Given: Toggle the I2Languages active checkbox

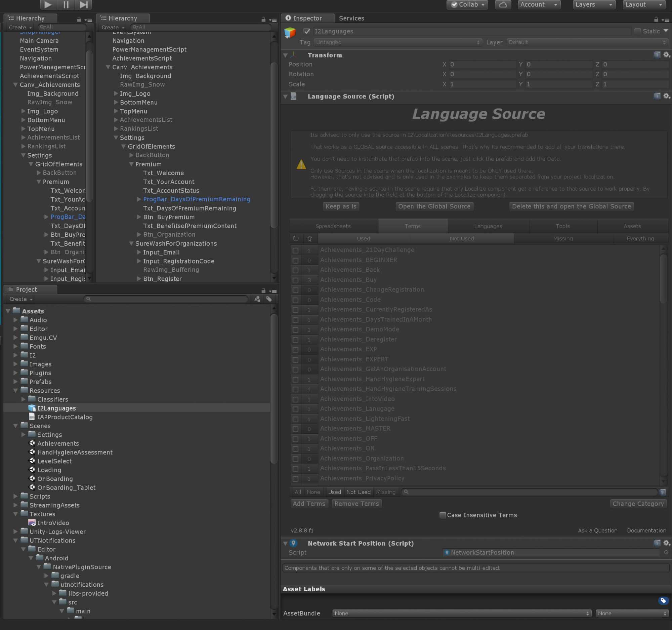Looking at the screenshot, I should (x=306, y=31).
